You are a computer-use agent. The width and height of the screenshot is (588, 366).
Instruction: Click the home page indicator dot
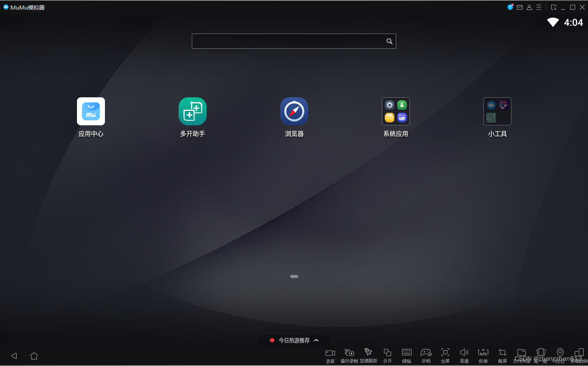(294, 276)
